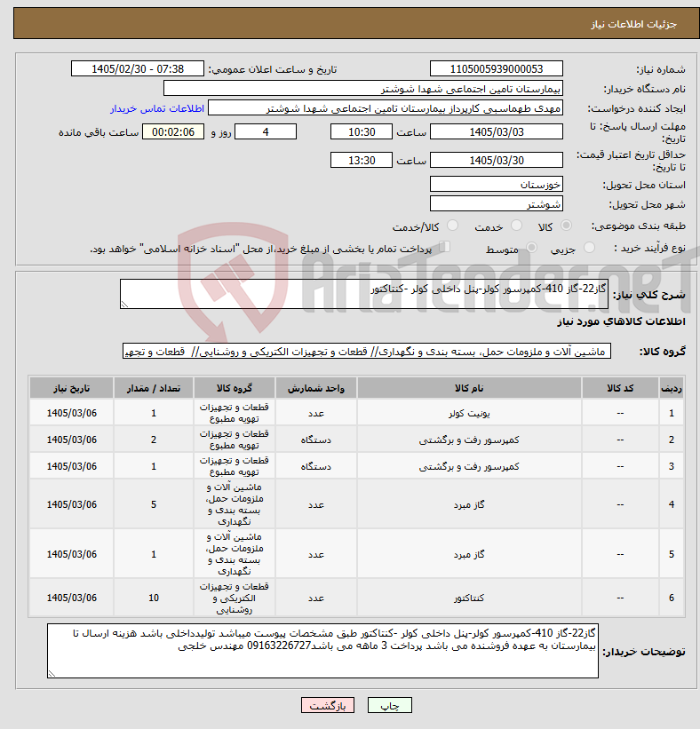Click the delivery province field خوزستان
Image resolution: width=700 pixels, height=729 pixels.
(497, 184)
